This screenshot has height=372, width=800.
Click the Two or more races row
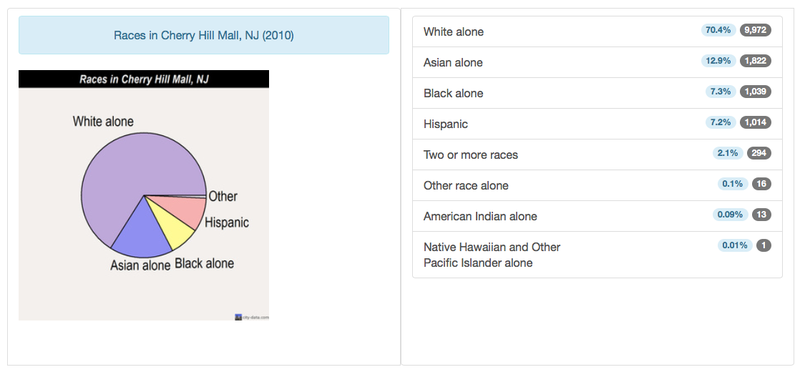[597, 154]
